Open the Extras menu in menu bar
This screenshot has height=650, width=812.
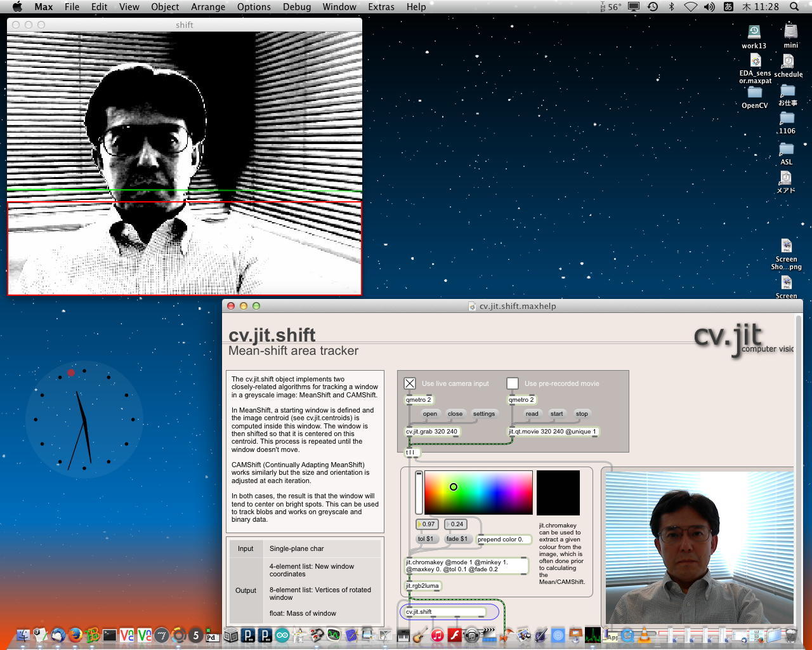(x=381, y=7)
